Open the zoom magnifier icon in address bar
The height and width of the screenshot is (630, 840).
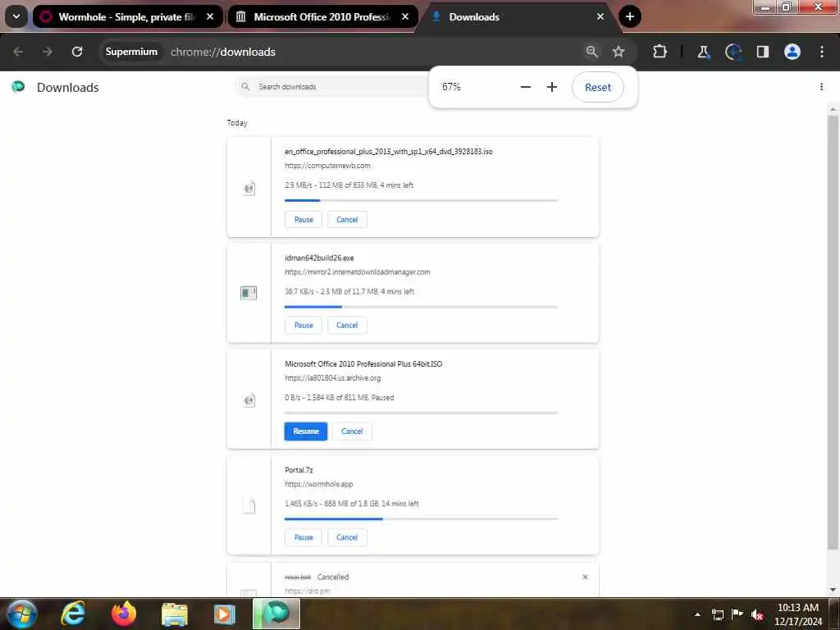(x=591, y=52)
